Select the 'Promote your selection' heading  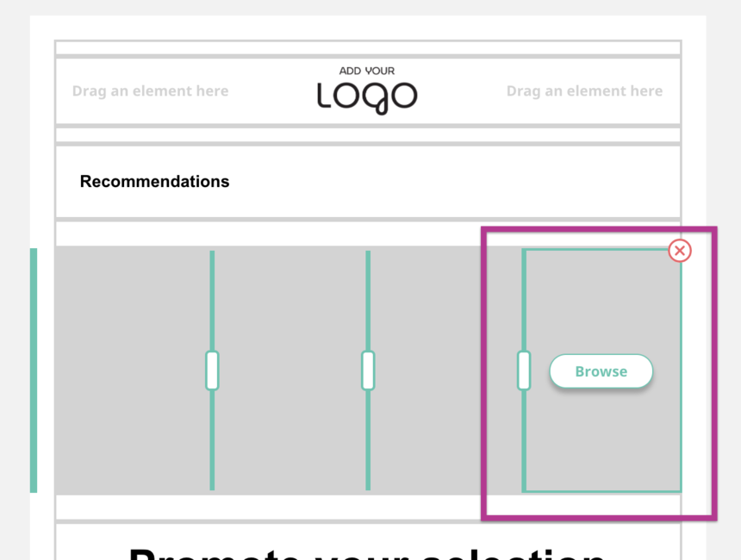point(367,548)
